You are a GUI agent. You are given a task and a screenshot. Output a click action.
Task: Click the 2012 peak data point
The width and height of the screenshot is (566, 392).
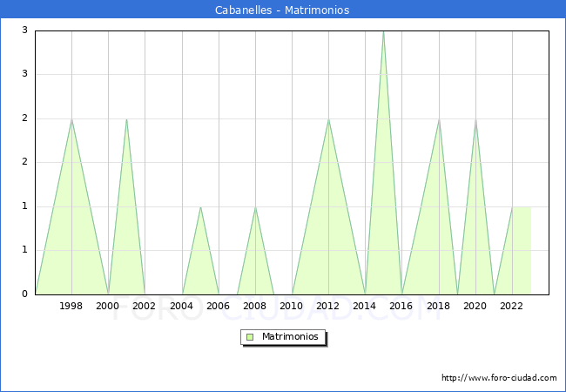tap(328, 119)
